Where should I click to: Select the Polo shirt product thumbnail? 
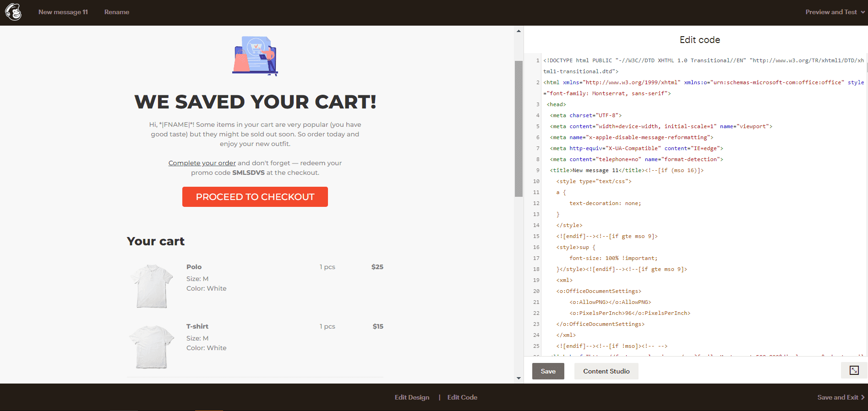point(152,286)
